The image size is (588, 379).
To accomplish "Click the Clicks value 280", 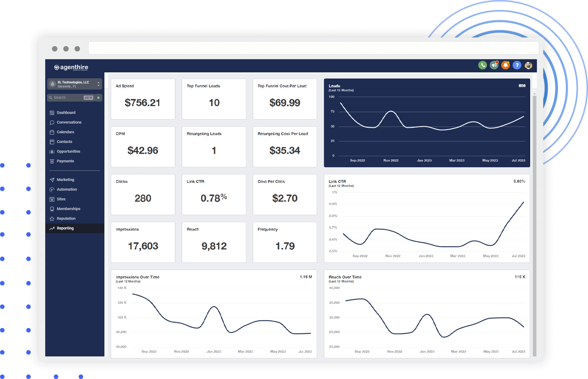I will pyautogui.click(x=143, y=198).
